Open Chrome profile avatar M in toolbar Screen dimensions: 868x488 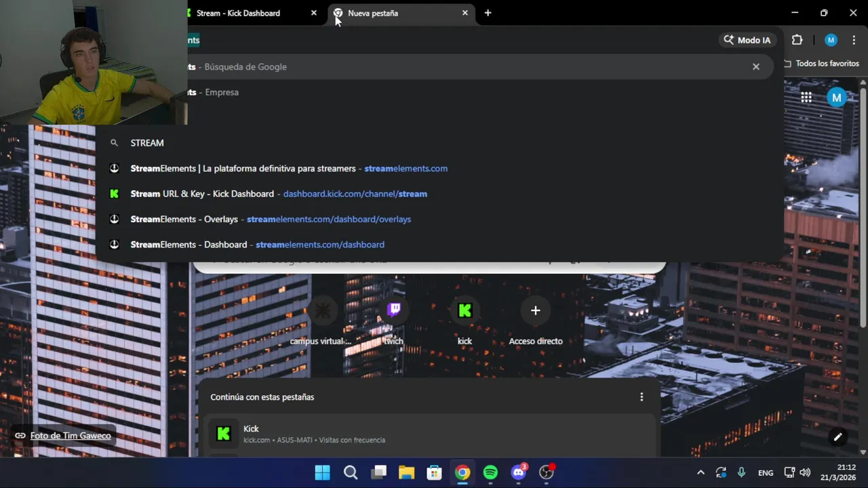pyautogui.click(x=831, y=40)
